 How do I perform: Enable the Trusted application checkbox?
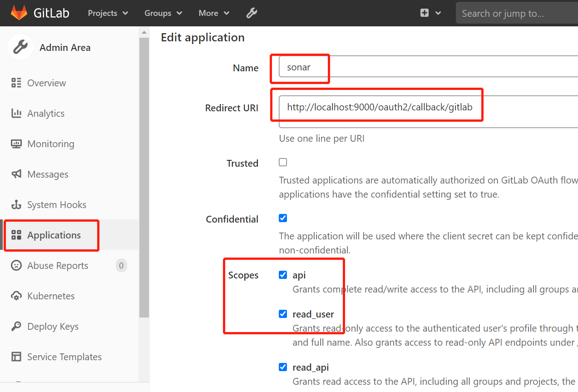pyautogui.click(x=283, y=162)
